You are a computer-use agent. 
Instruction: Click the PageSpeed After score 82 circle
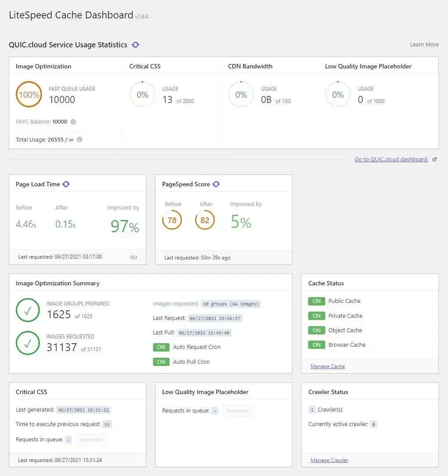pyautogui.click(x=205, y=220)
